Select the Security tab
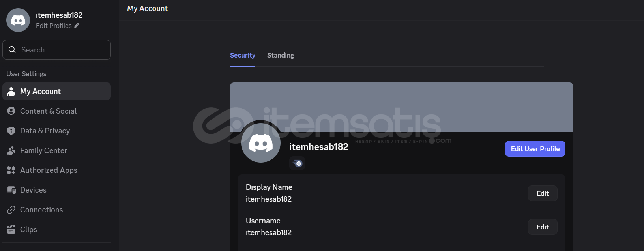The height and width of the screenshot is (251, 644). tap(243, 55)
